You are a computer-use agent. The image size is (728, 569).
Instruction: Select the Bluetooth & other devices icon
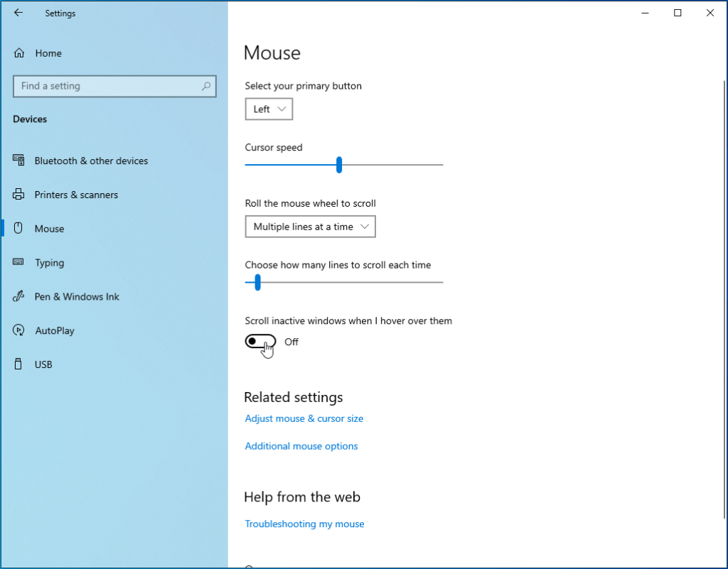pos(19,161)
